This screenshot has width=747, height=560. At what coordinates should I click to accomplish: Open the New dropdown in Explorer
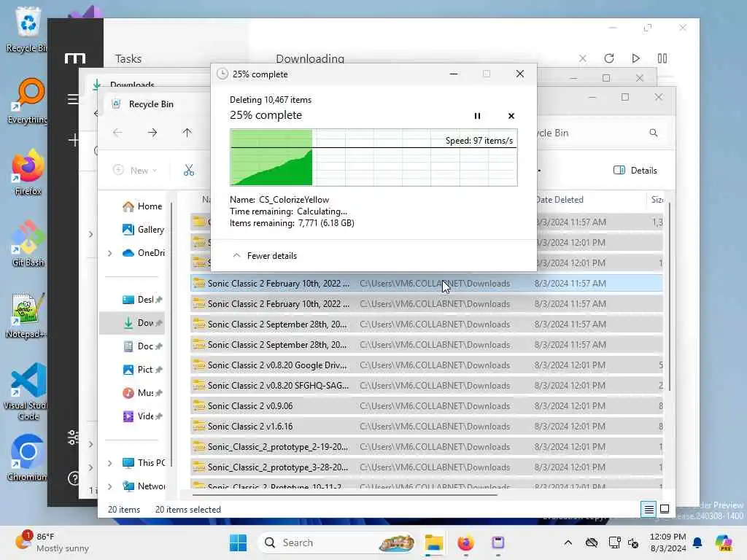135,171
